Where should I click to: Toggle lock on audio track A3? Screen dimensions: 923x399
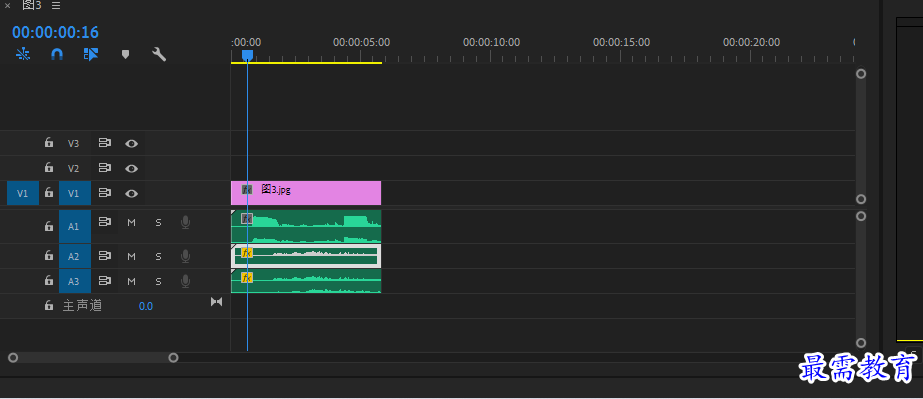[x=49, y=281]
